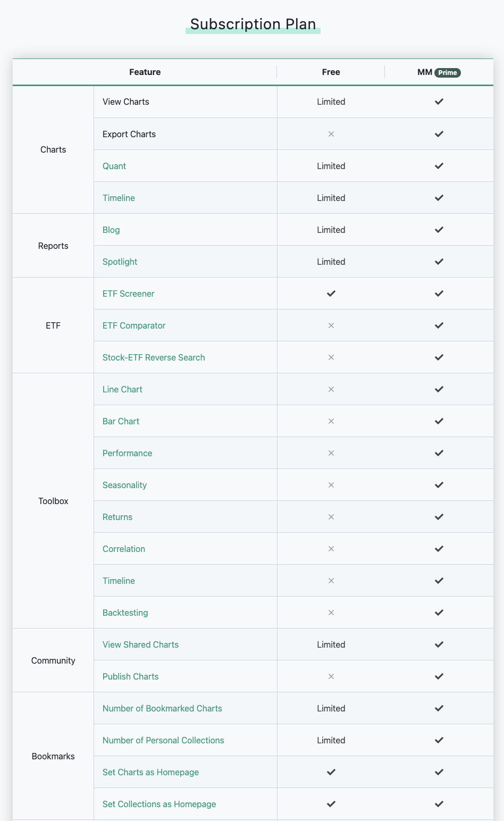Open the View Shared Charts link
504x821 pixels.
click(140, 644)
